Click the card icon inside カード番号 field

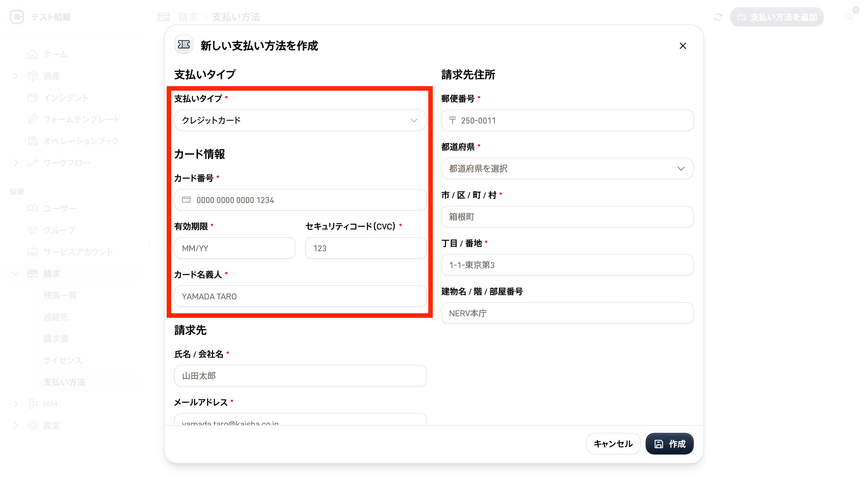pos(186,200)
